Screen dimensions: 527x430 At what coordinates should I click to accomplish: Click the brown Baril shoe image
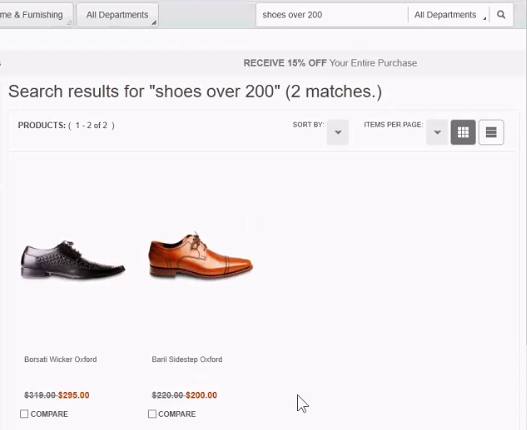pyautogui.click(x=201, y=256)
